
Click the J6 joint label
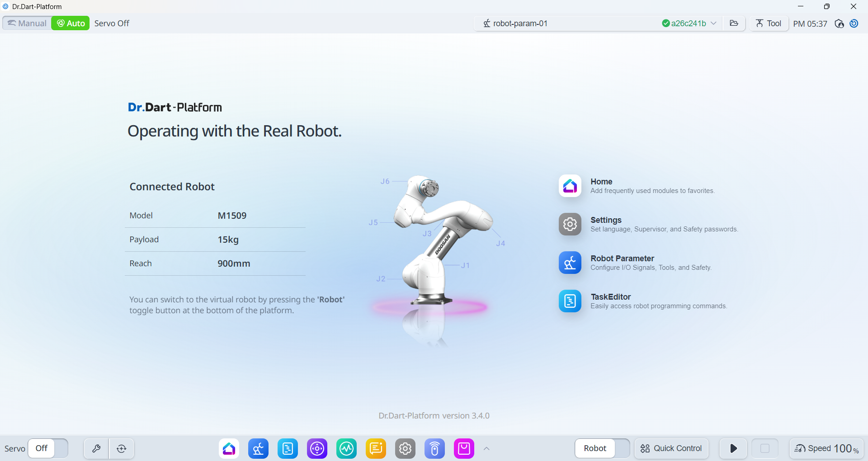coord(385,181)
